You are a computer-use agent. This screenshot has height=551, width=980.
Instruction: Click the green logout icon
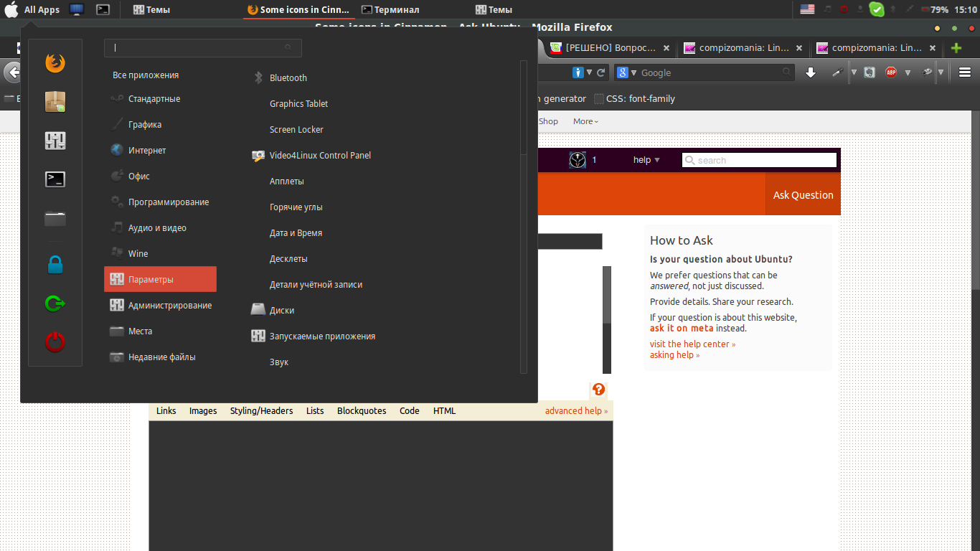(x=55, y=303)
